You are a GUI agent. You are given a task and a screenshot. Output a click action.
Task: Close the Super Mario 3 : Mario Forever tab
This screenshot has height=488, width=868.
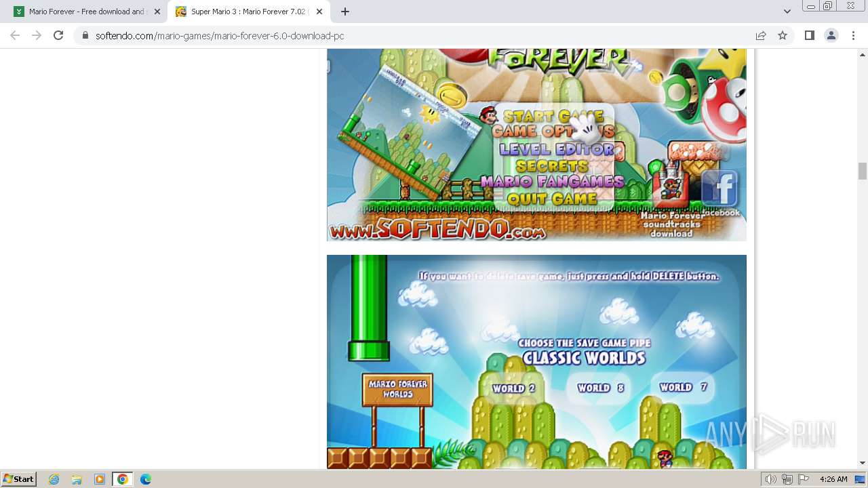[319, 12]
